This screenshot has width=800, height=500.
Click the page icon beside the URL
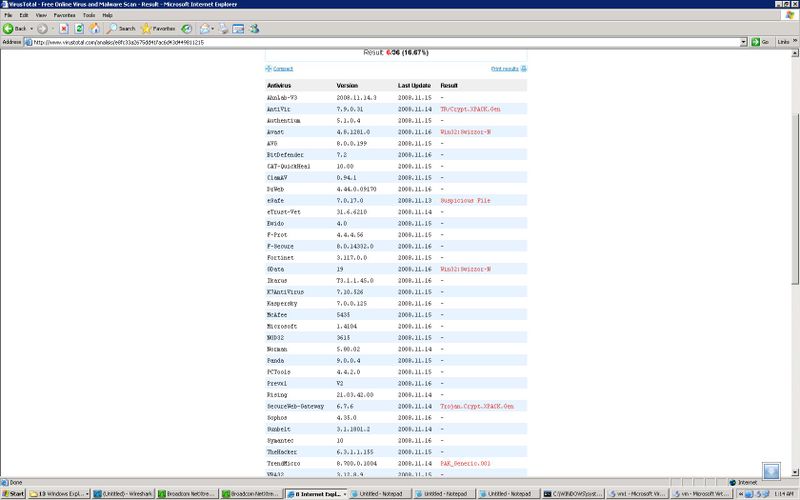coord(29,42)
